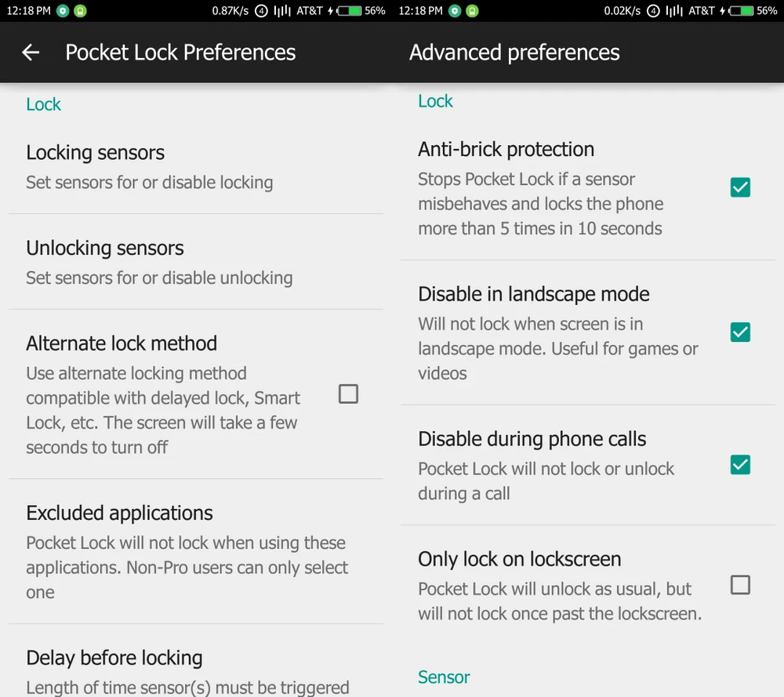The width and height of the screenshot is (784, 697).
Task: Enable Only lock on lockscreen
Action: point(740,585)
